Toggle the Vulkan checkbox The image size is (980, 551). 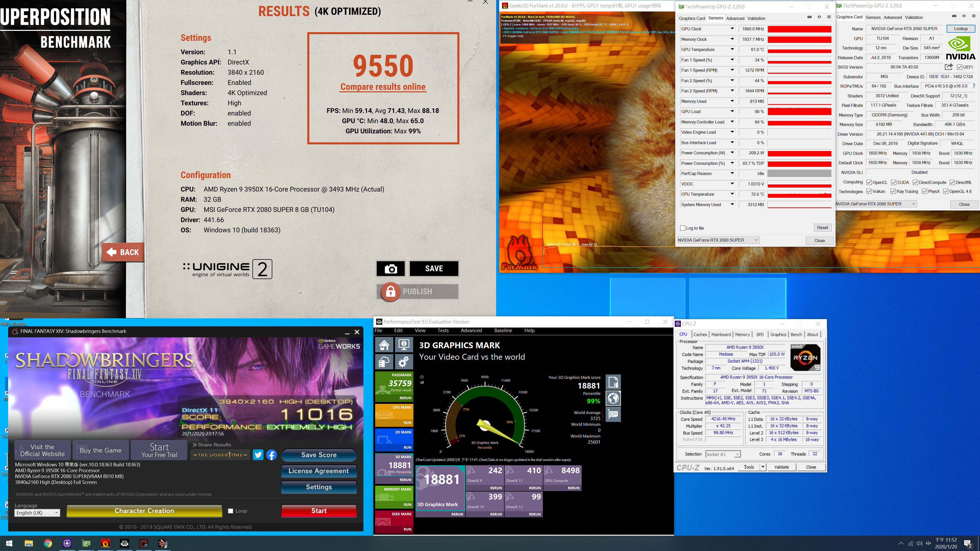[x=869, y=191]
